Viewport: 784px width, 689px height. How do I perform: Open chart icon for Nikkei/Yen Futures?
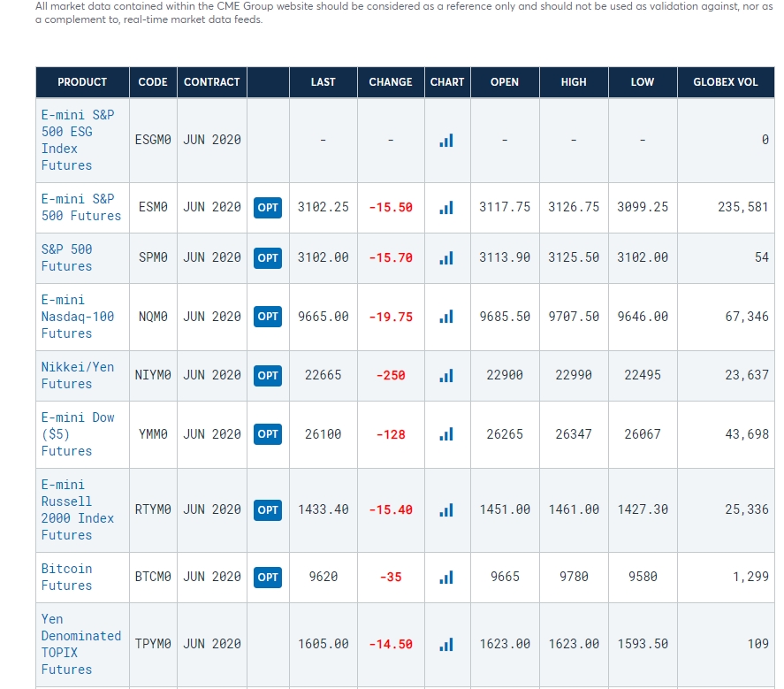(446, 375)
